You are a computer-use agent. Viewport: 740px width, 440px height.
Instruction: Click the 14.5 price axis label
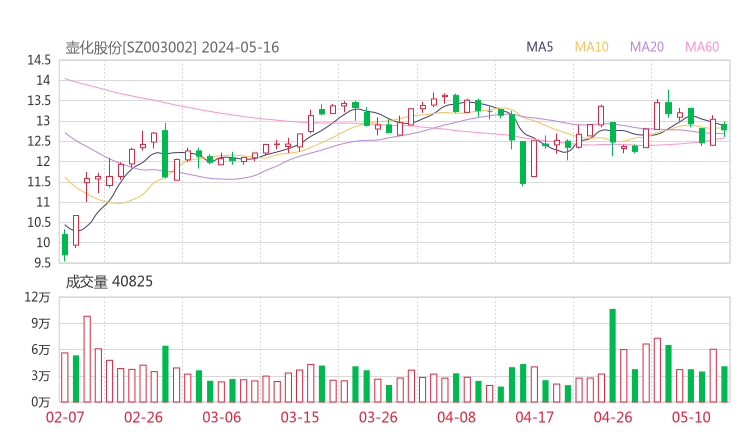point(39,60)
